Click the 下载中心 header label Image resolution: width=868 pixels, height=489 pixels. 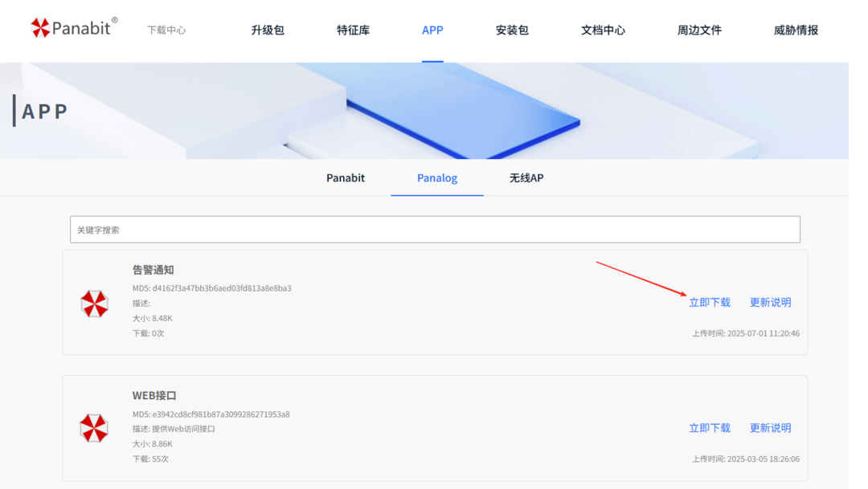point(166,30)
